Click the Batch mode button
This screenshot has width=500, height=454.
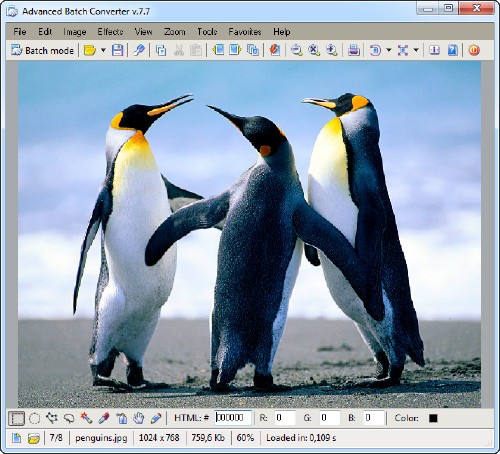coord(42,50)
